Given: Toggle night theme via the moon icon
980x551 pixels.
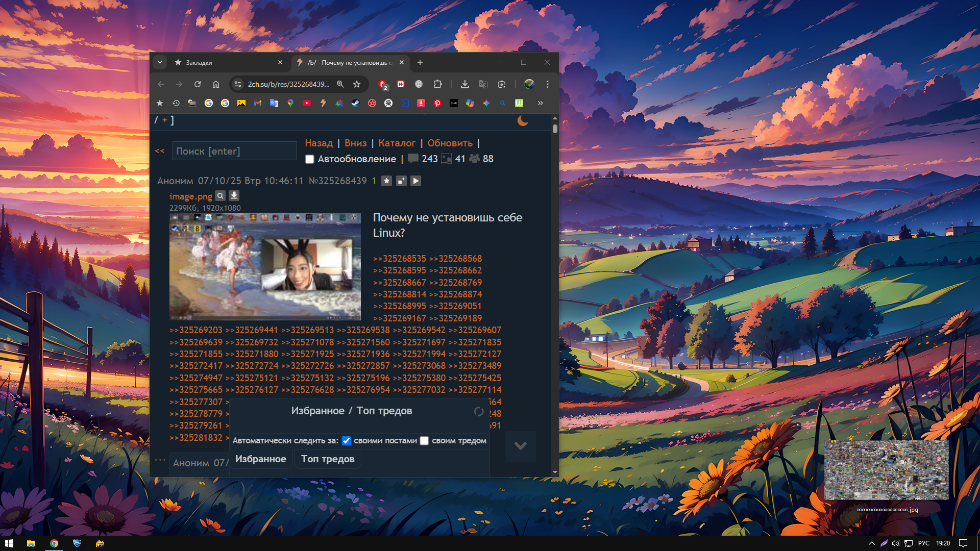Looking at the screenshot, I should pos(523,121).
